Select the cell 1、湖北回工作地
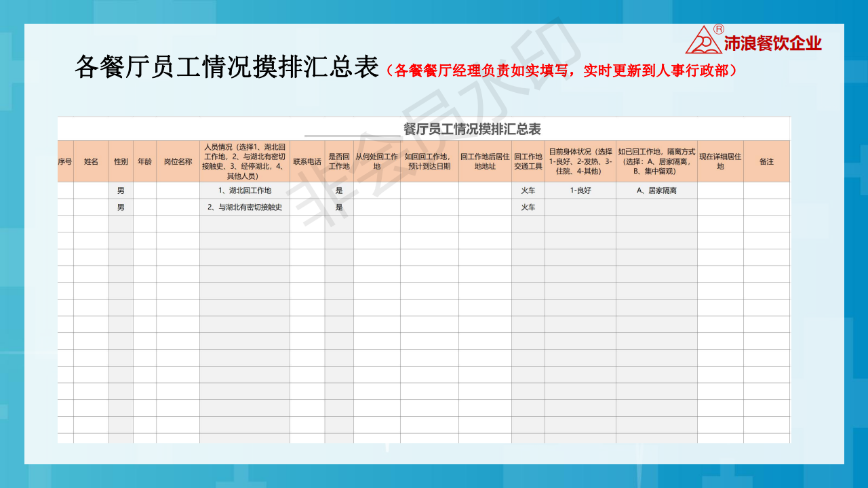 tap(245, 190)
